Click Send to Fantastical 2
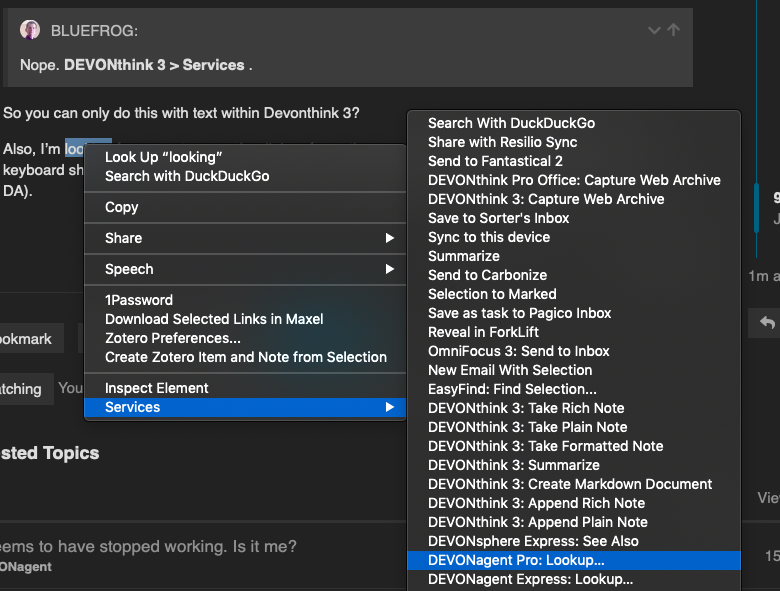780x591 pixels. [x=574, y=161]
